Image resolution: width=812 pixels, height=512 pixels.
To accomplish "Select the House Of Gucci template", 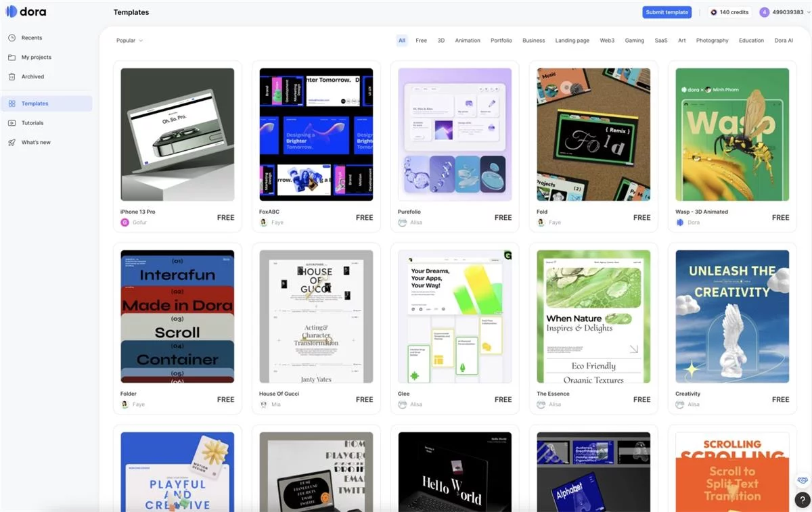I will [x=316, y=317].
